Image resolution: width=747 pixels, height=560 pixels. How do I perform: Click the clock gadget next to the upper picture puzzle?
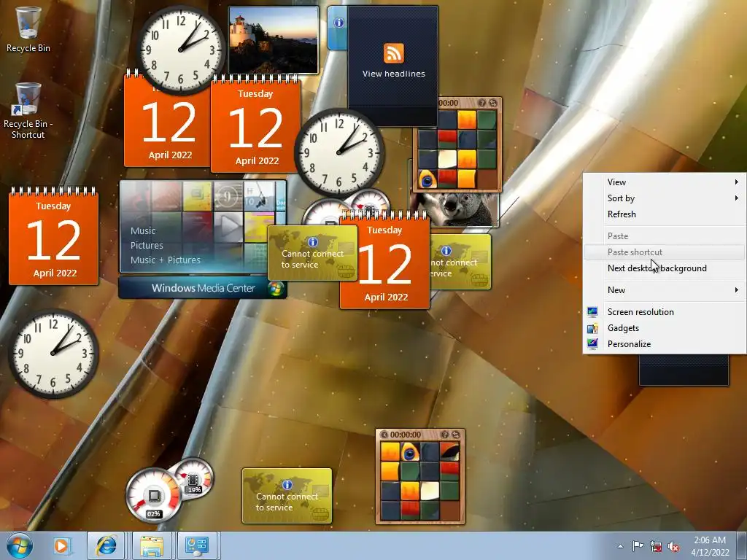[338, 153]
